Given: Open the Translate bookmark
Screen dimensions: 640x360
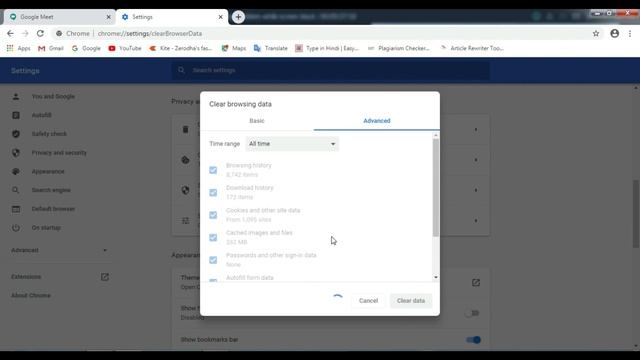Looking at the screenshot, I should tap(271, 48).
